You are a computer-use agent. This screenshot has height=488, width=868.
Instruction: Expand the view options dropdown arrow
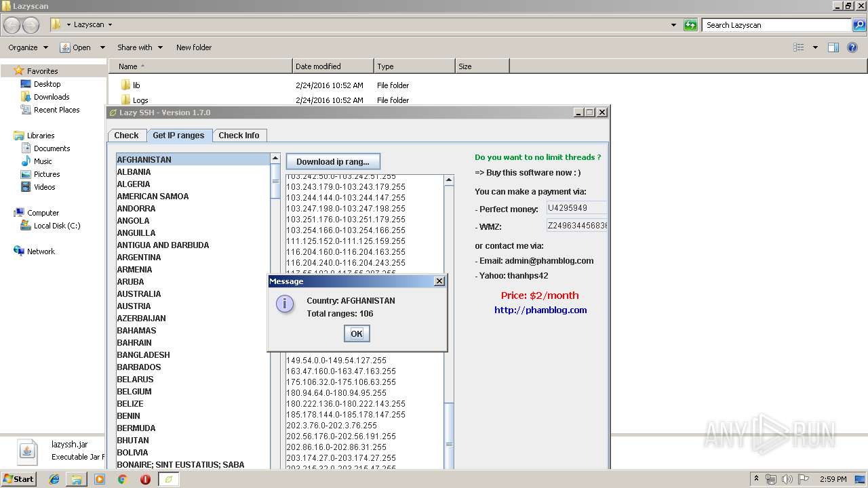(815, 47)
